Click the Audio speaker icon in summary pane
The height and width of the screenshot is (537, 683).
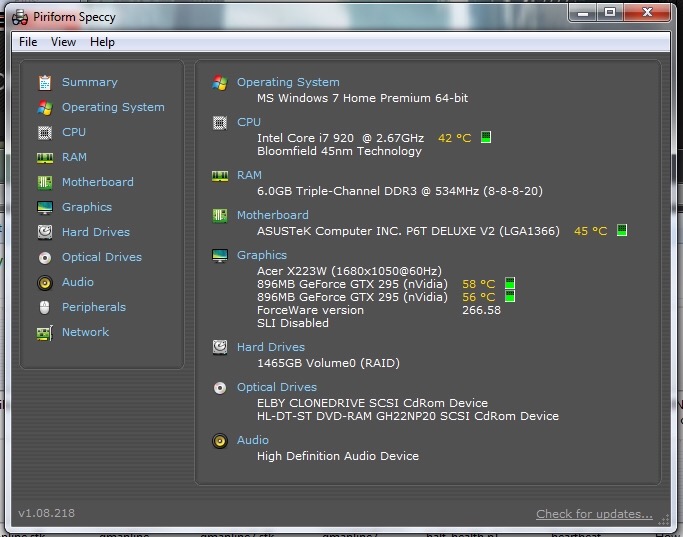click(x=220, y=441)
